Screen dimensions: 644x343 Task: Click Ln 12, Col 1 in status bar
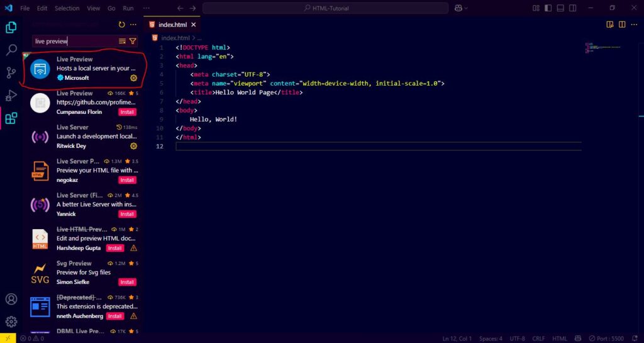[457, 339]
